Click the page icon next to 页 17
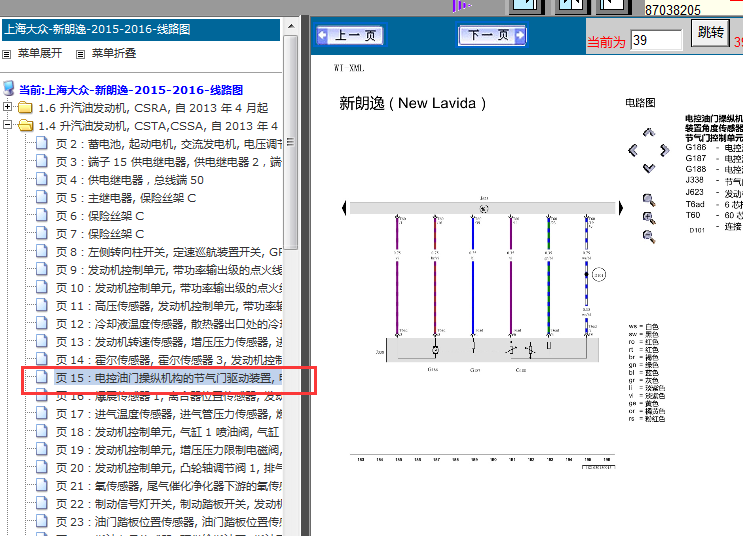The height and width of the screenshot is (536, 743). tap(42, 413)
